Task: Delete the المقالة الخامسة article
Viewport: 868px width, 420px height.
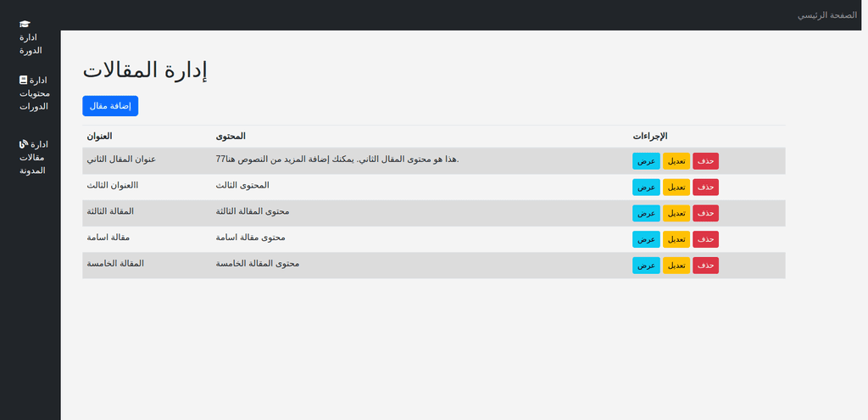Action: click(x=706, y=266)
